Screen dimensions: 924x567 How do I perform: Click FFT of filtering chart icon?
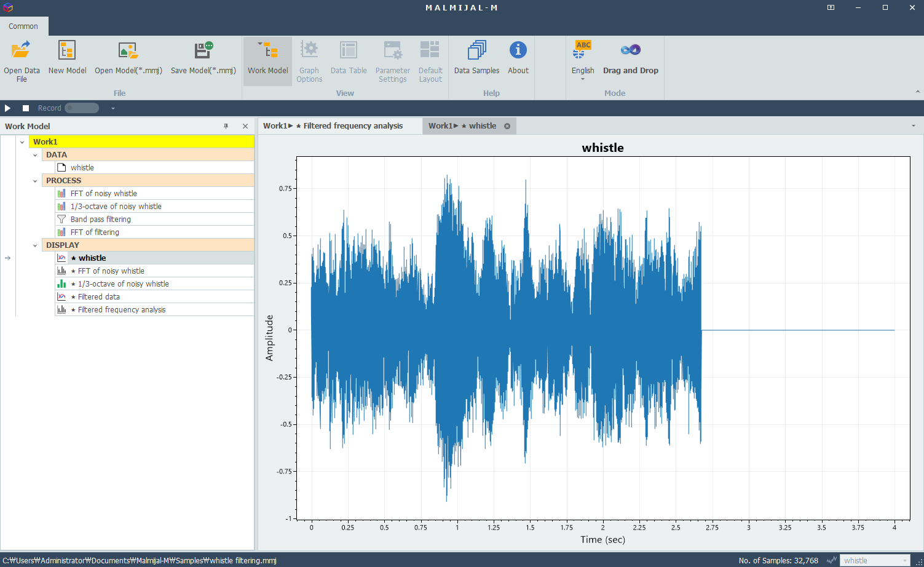[61, 232]
